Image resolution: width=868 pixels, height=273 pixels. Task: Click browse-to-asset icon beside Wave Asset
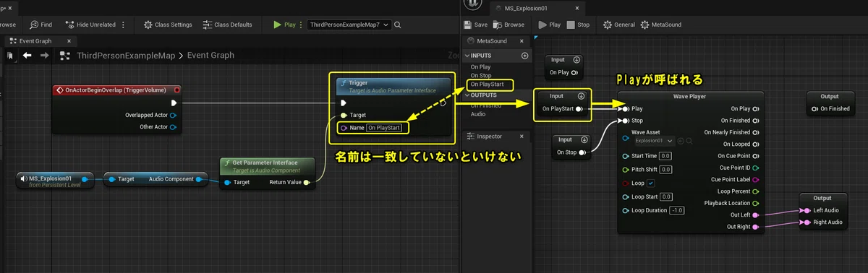[681, 141]
